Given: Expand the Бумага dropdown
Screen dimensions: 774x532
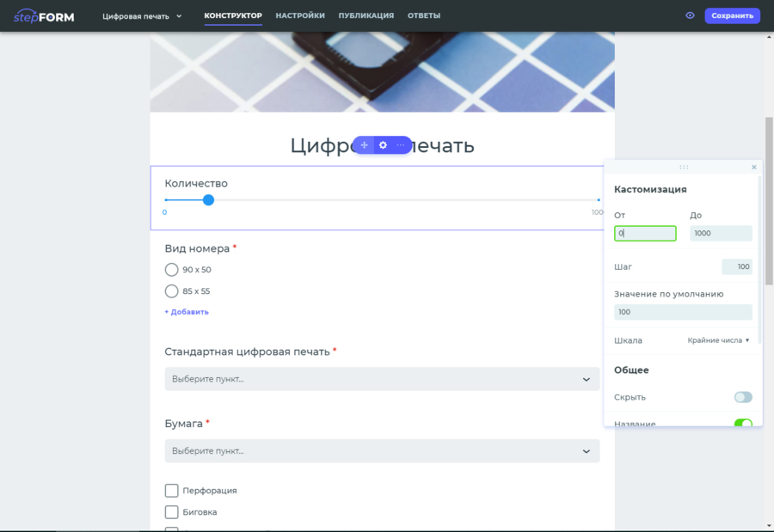Looking at the screenshot, I should (382, 451).
